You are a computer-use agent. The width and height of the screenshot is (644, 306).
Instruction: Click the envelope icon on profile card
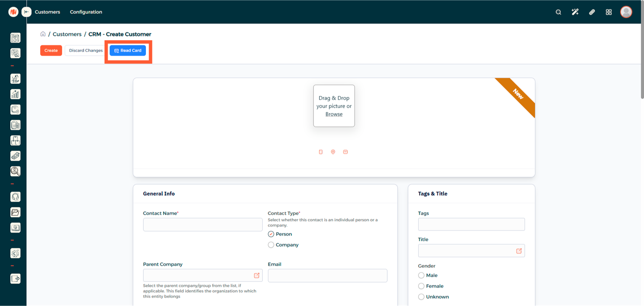[345, 152]
